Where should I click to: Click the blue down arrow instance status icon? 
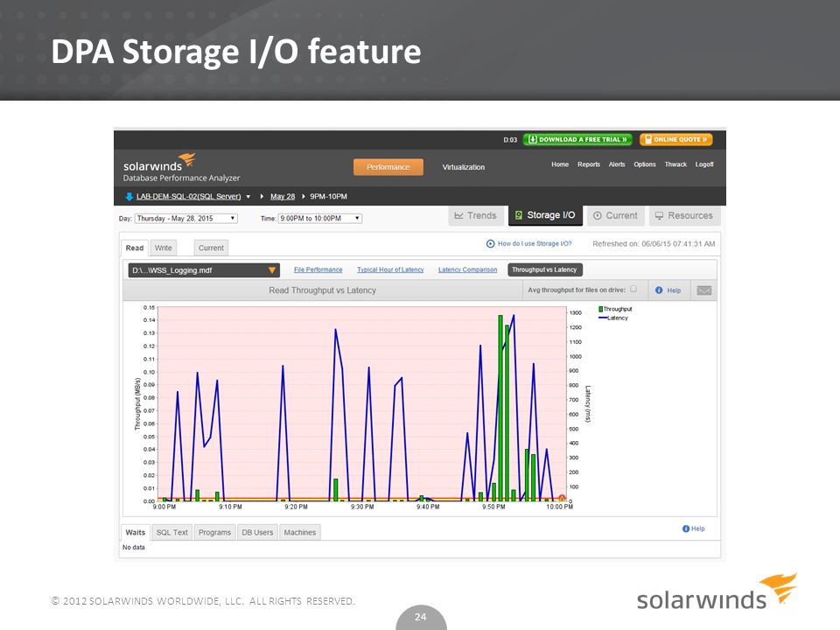129,197
